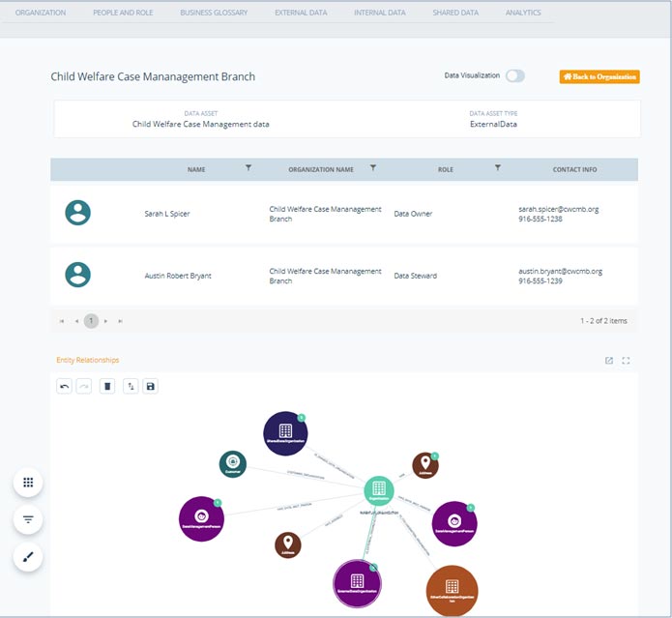
Task: Select the navy SharedDataOrganization node
Action: pyautogui.click(x=285, y=433)
